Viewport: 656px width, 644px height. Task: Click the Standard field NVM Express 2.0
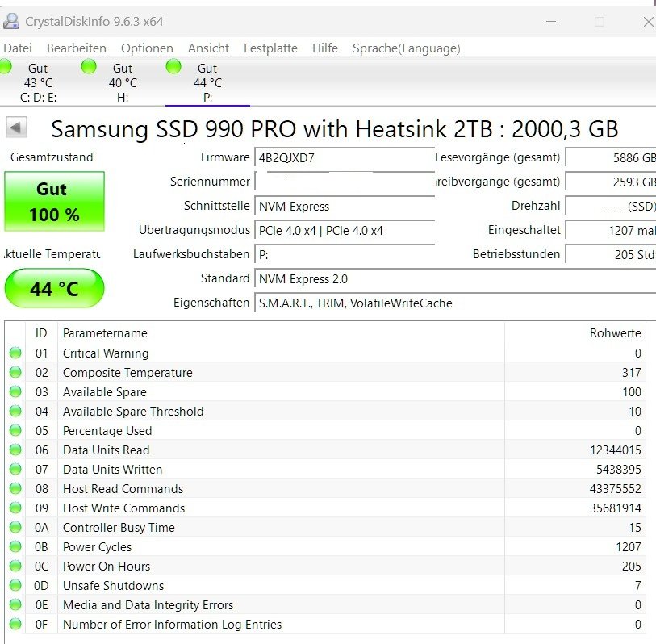(455, 278)
